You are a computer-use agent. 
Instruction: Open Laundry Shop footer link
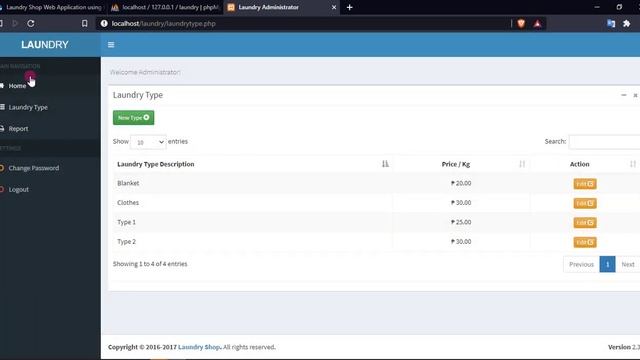(199, 347)
